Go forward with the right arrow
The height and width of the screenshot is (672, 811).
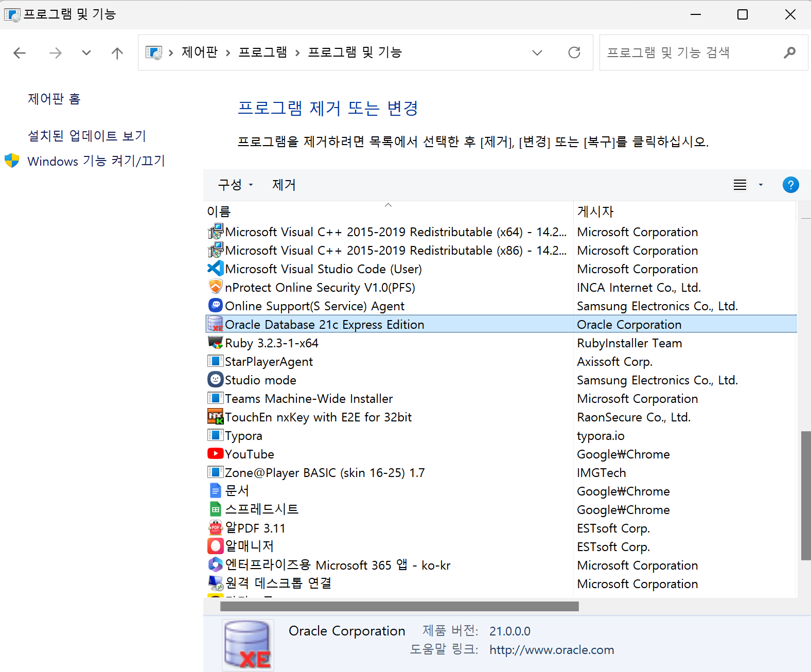pos(55,52)
